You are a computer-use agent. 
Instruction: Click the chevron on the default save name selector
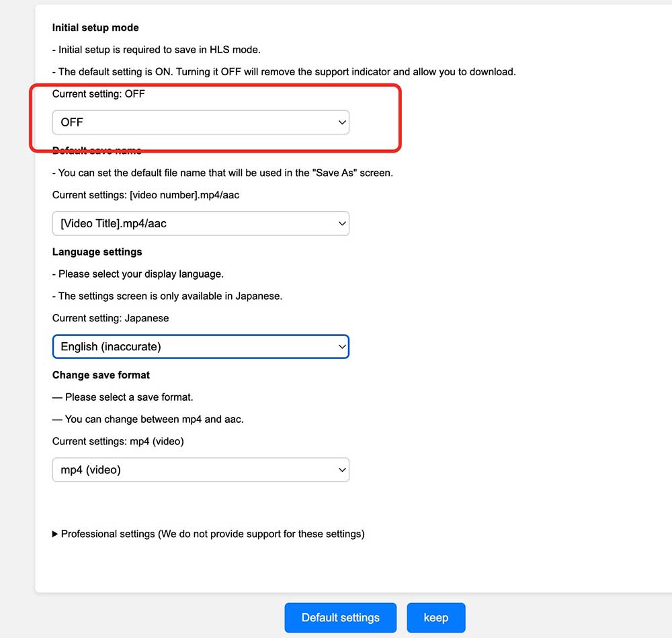pos(342,224)
